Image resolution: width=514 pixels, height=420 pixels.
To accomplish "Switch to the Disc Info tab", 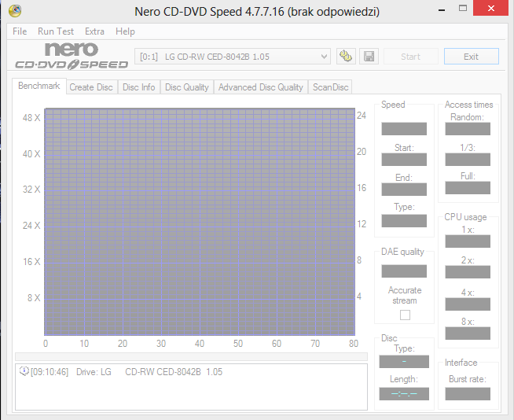I will (x=138, y=87).
